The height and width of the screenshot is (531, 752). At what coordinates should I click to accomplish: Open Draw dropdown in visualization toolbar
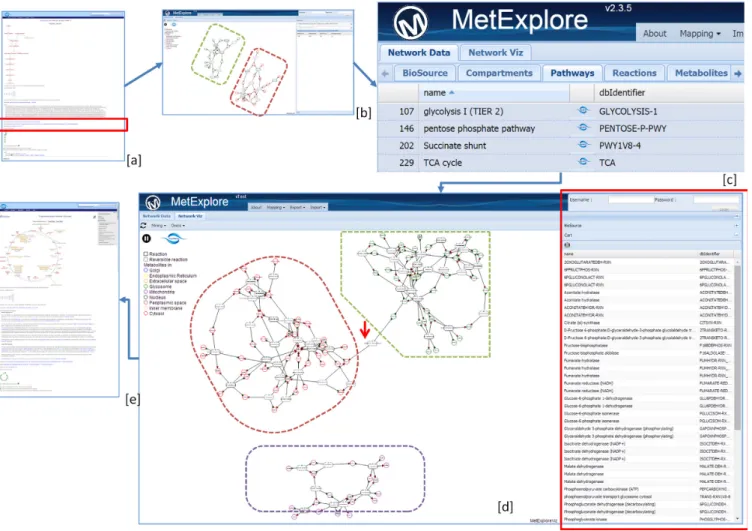pos(177,225)
